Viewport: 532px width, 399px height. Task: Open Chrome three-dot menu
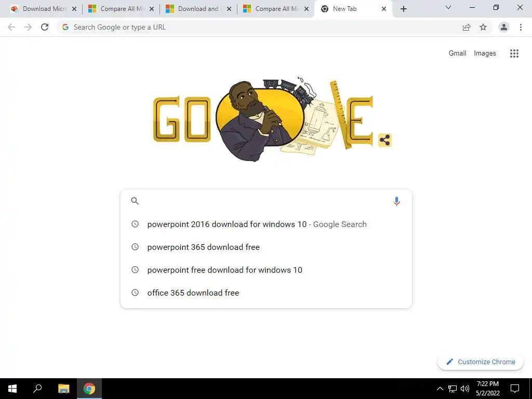point(521,27)
